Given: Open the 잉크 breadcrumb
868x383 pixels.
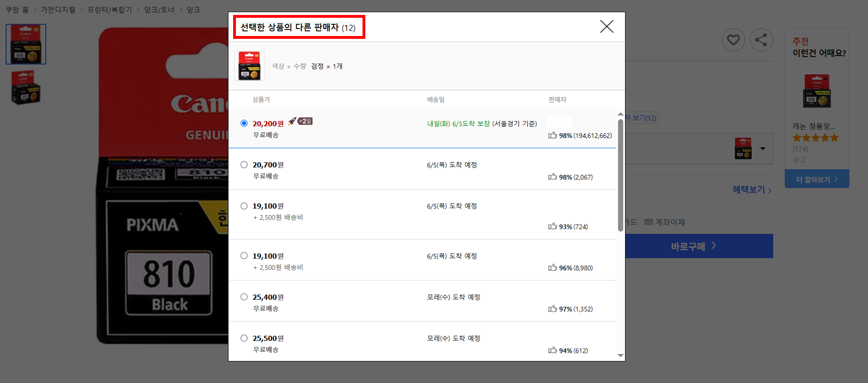Looking at the screenshot, I should click(193, 10).
